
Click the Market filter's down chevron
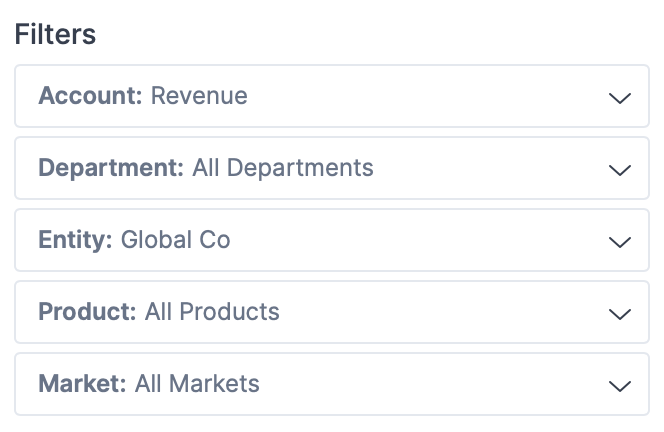[620, 386]
